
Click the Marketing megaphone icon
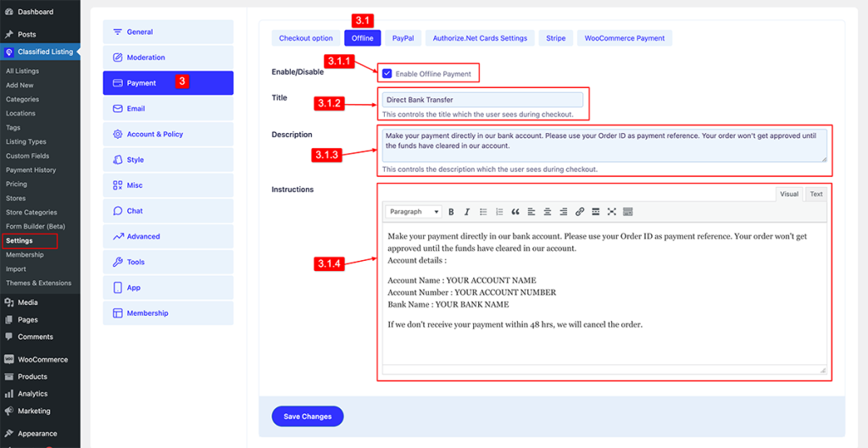point(8,411)
